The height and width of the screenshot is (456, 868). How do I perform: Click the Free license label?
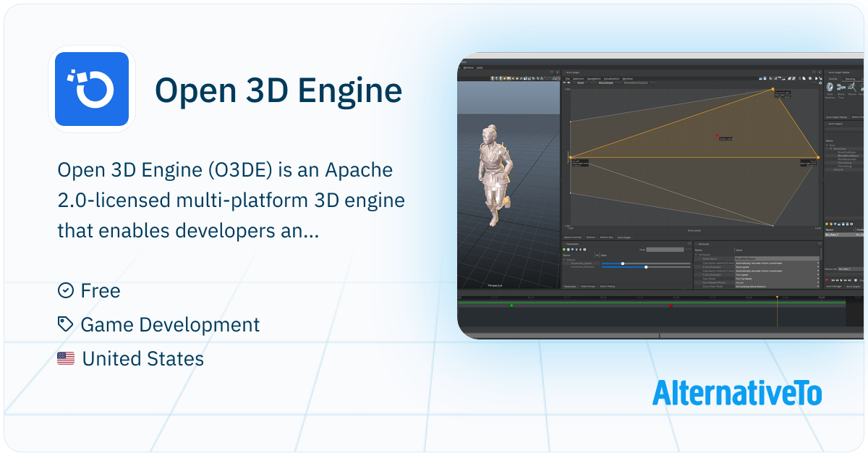pos(89,291)
